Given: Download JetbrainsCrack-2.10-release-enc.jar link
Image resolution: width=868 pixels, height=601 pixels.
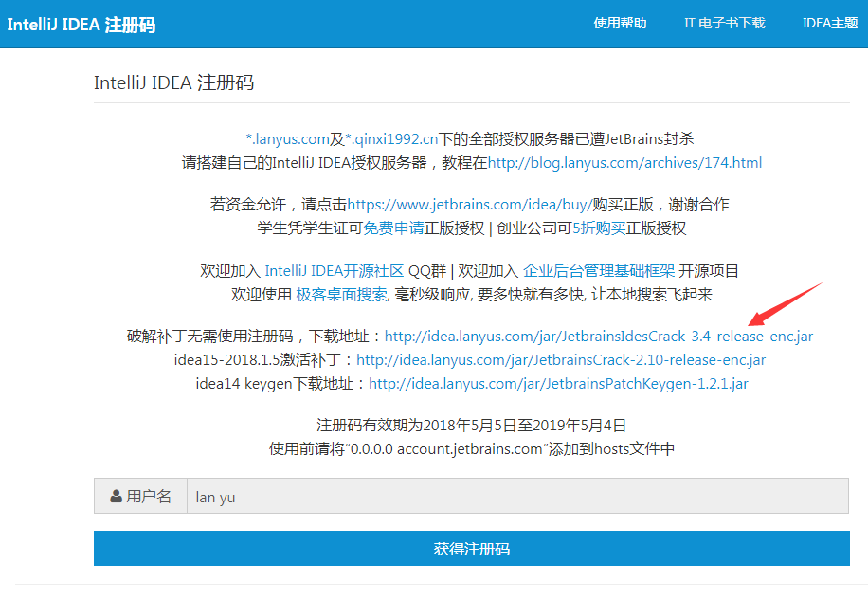Looking at the screenshot, I should (561, 360).
